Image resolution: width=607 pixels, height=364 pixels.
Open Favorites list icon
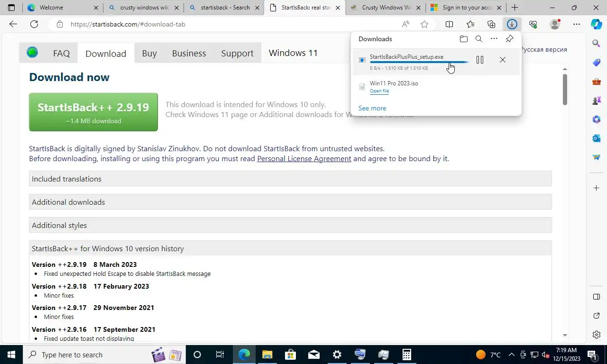pos(470,24)
